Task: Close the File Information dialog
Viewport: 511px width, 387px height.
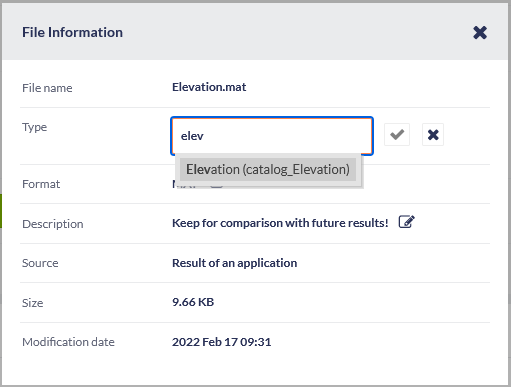Action: point(480,33)
